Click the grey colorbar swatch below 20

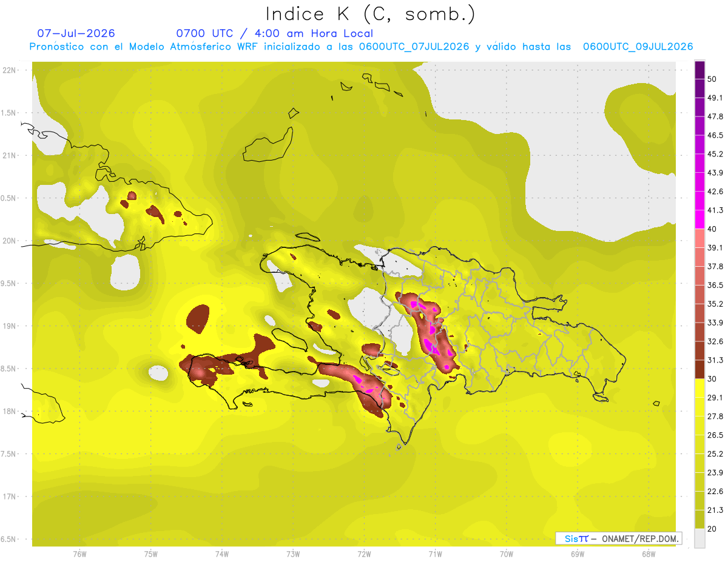click(x=699, y=538)
